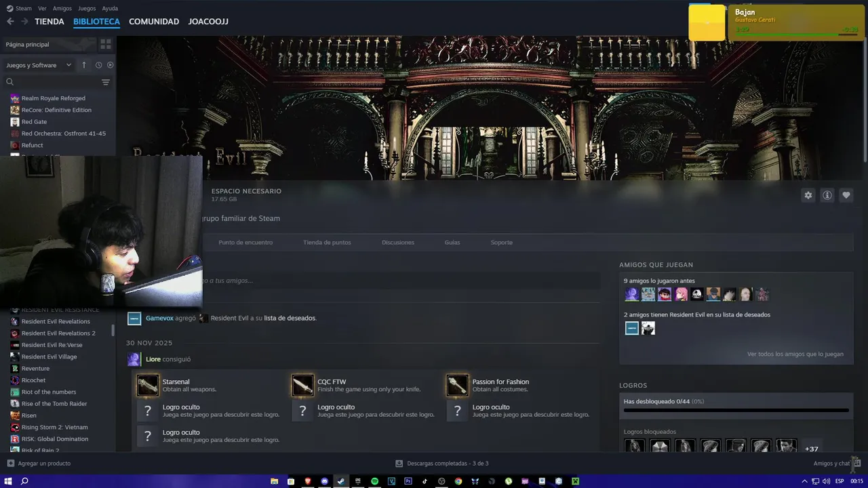Viewport: 868px width, 488px height.
Task: Show game information icon
Action: coord(827,195)
